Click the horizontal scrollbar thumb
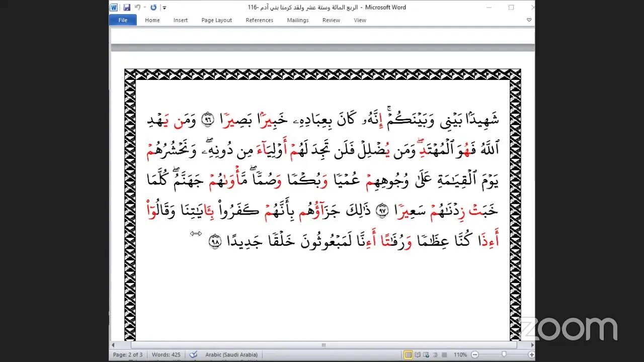The height and width of the screenshot is (362, 644). [324, 345]
